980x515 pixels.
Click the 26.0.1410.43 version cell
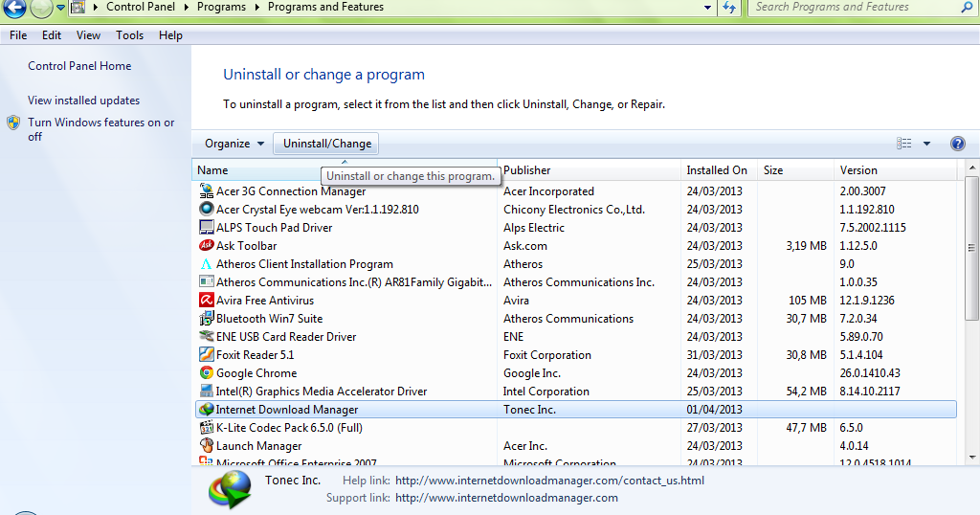coord(870,373)
